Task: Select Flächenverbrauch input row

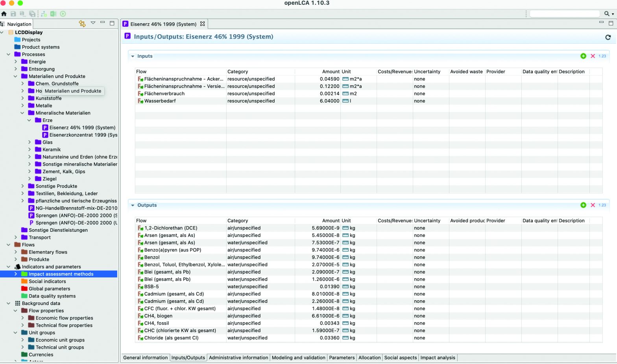Action: 369,94
